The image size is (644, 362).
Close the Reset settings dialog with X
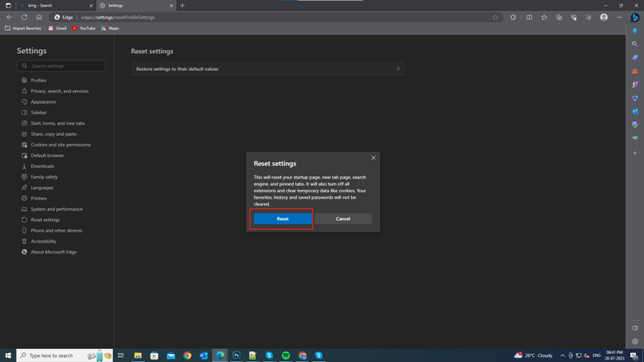(x=374, y=158)
